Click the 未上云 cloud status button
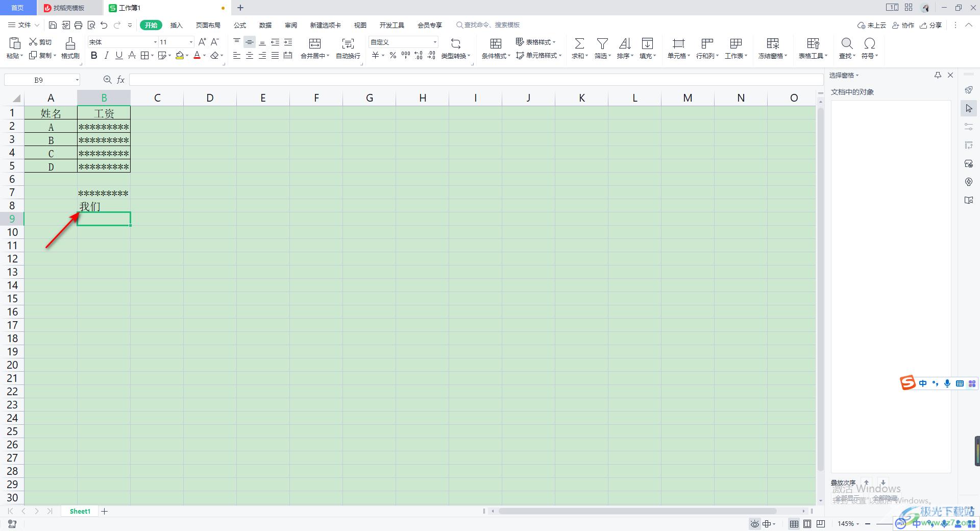 [872, 25]
